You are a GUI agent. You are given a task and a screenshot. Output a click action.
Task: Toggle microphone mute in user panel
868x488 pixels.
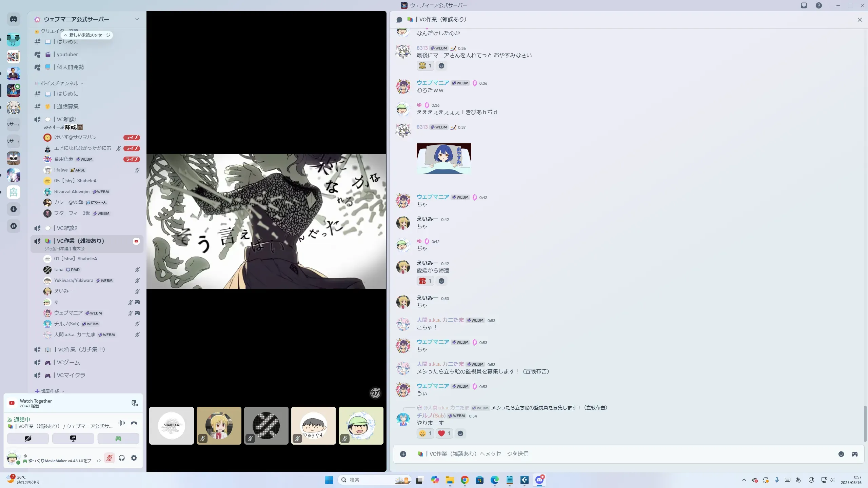(x=109, y=458)
